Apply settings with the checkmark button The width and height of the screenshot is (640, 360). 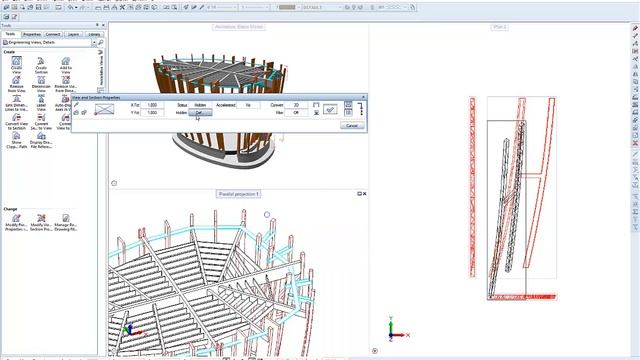point(330,109)
